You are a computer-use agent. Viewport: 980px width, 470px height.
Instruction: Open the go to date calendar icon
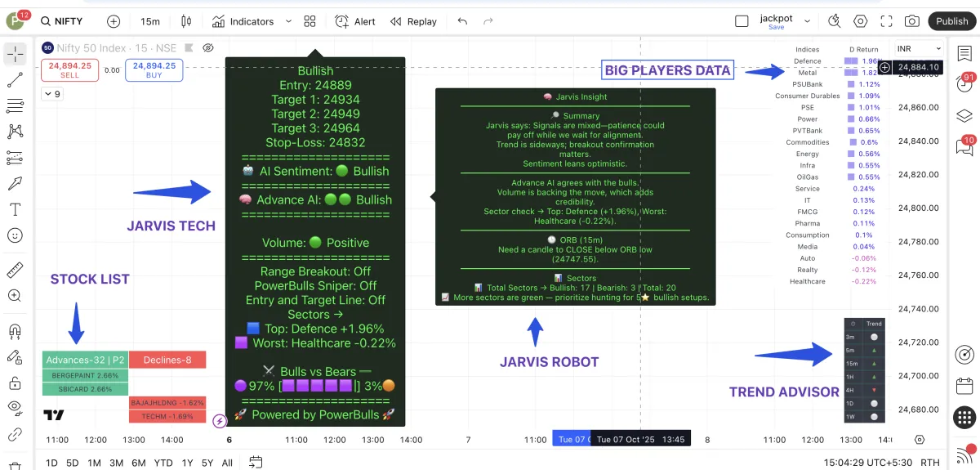[256, 463]
